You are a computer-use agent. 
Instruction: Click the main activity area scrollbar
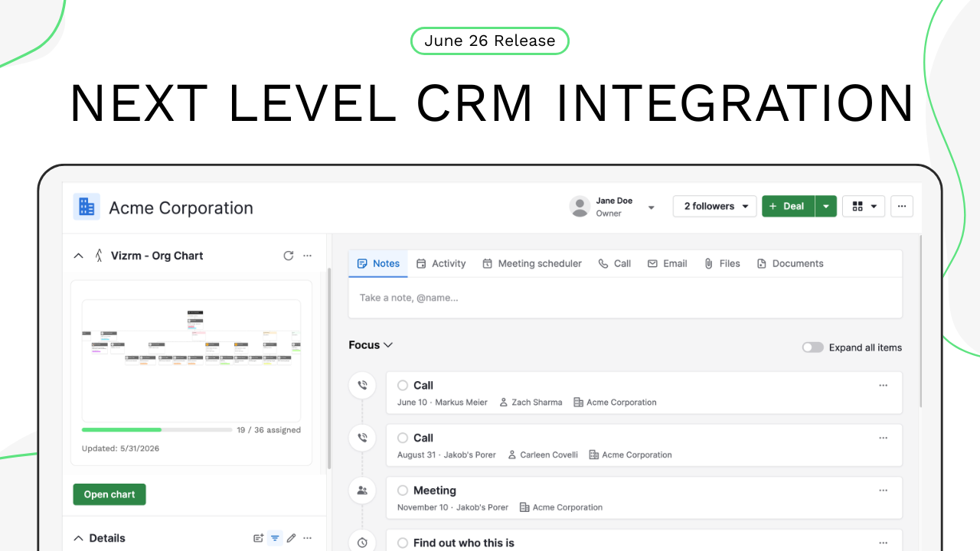[920, 321]
